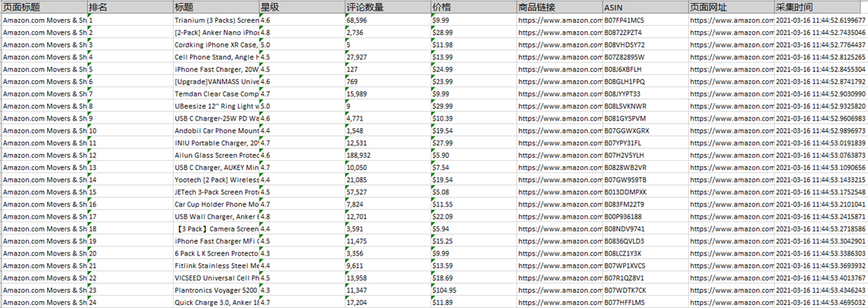Select rank cell with value 12
The image size is (868, 308).
[x=130, y=155]
